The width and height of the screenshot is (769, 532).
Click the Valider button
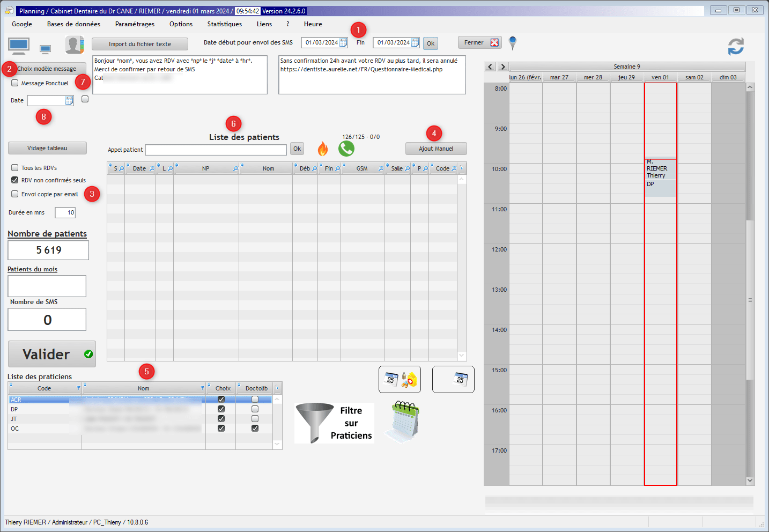(52, 354)
